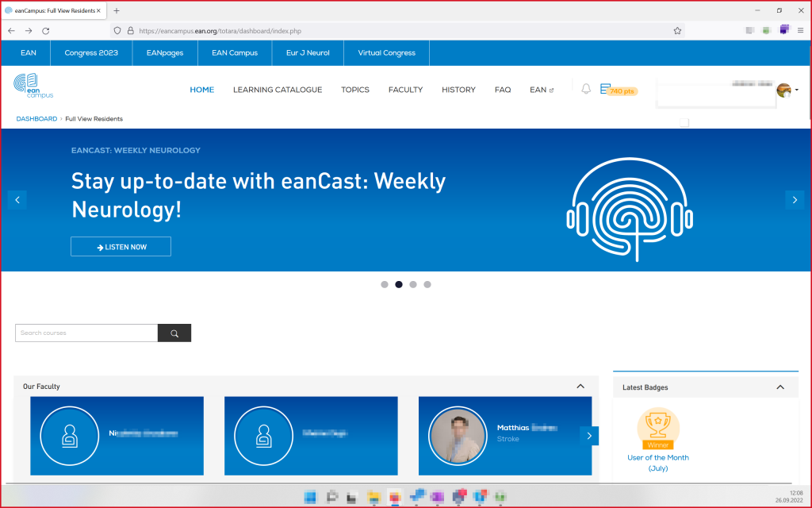Open Congress 2023 top bar link
Screen dimensions: 812x508
[x=91, y=53]
